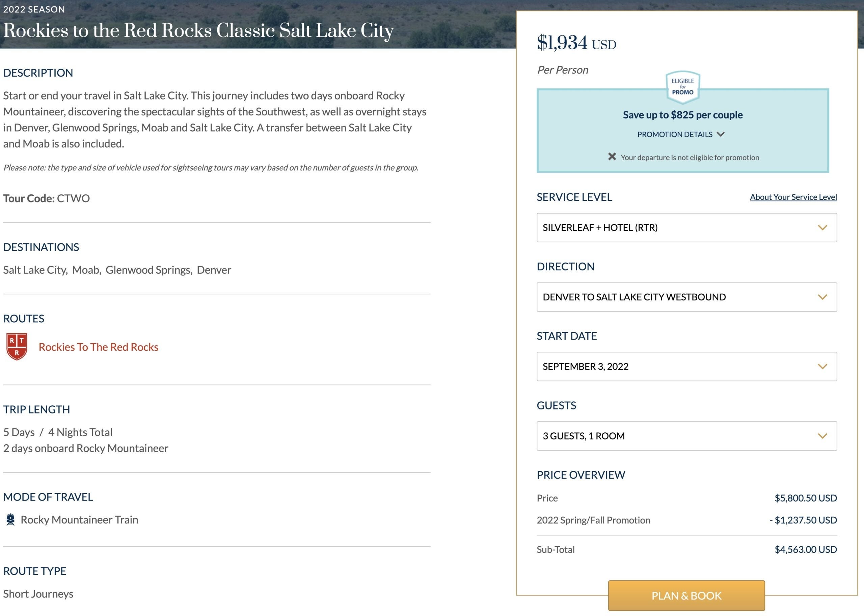Click the Eligible for Promo badge
The image size is (864, 616).
682,87
